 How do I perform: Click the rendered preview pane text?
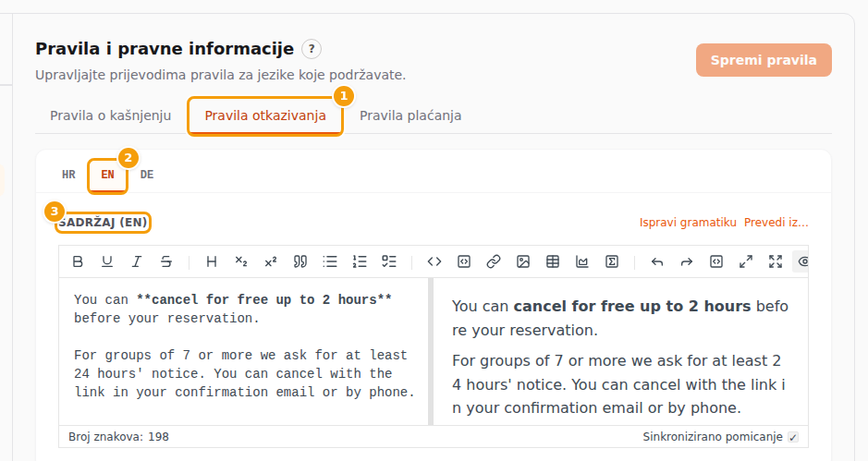(x=620, y=351)
